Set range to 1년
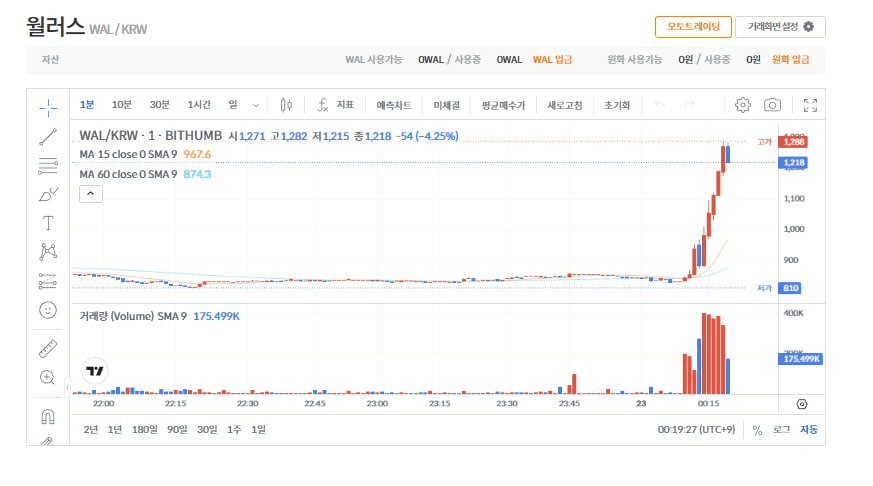 point(115,430)
